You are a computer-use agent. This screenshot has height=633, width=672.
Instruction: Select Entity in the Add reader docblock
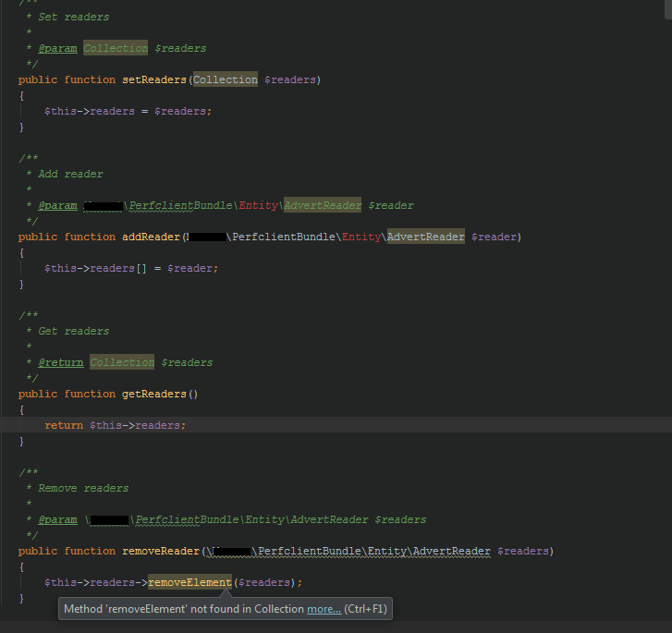coord(259,206)
